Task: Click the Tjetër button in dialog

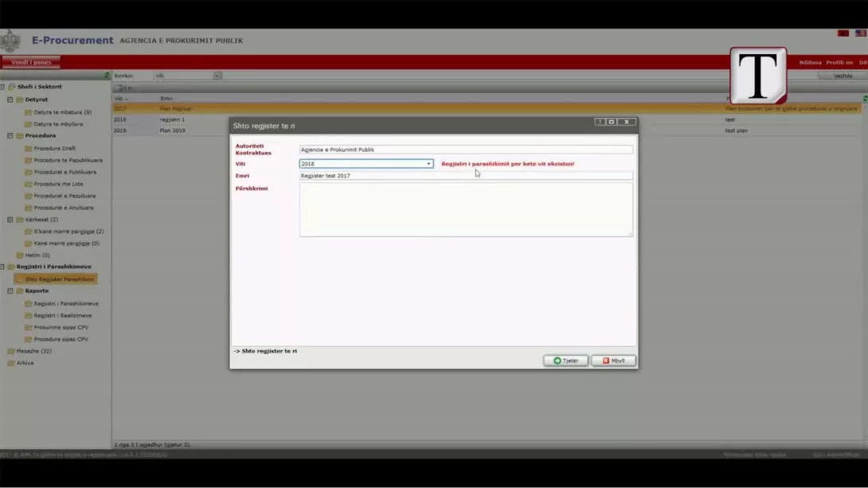Action: (x=565, y=361)
